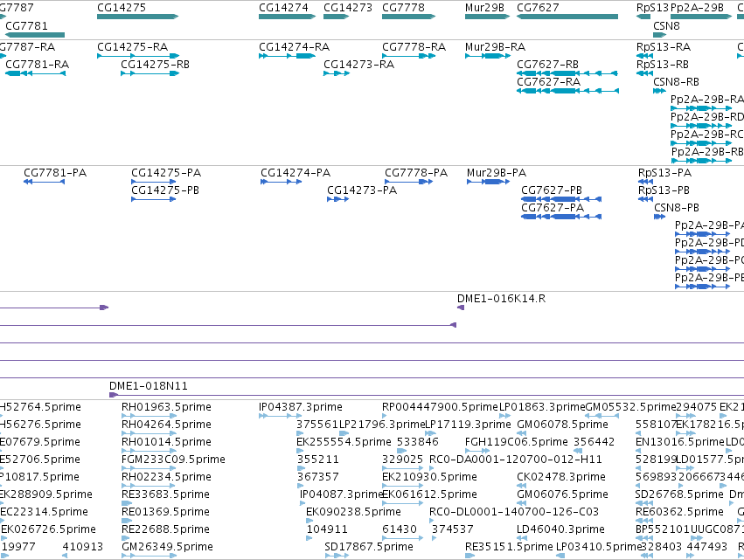Select EST GM26349.5prime
This screenshot has height=560, width=744.
click(167, 547)
